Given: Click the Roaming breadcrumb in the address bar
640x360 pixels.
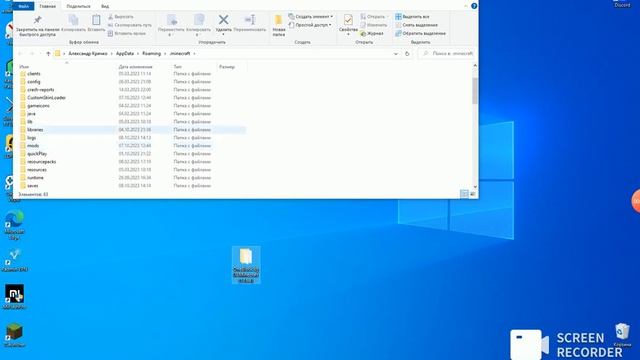Looking at the screenshot, I should (151, 53).
